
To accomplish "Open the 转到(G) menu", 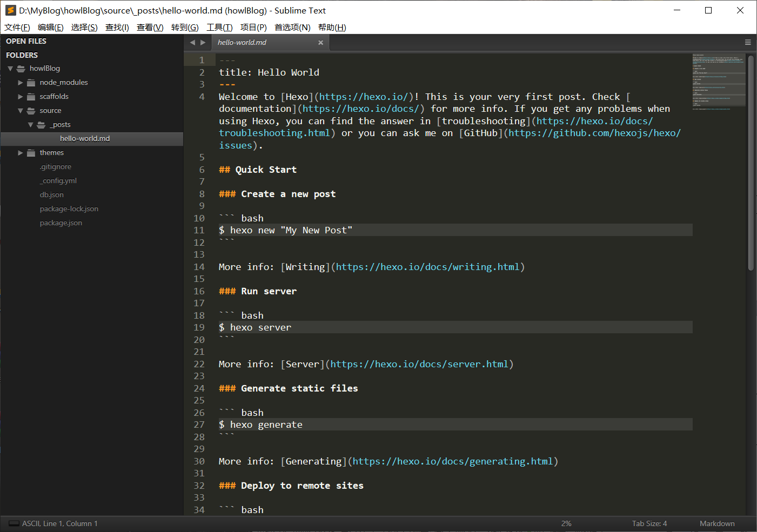I will point(185,28).
